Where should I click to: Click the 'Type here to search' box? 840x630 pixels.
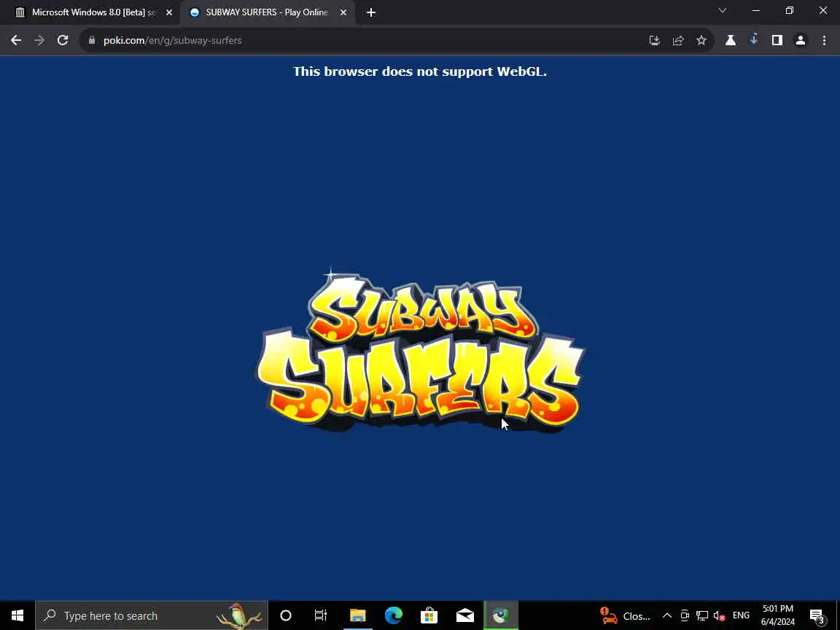pos(152,615)
